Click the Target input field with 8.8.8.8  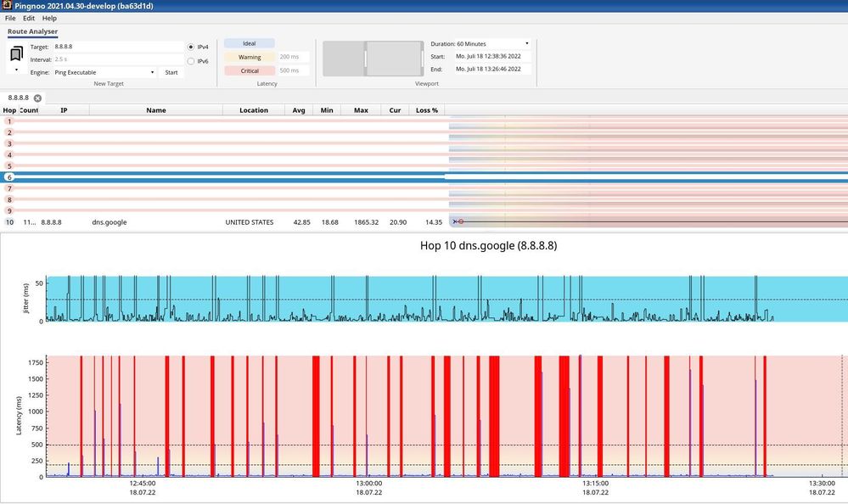(x=117, y=47)
